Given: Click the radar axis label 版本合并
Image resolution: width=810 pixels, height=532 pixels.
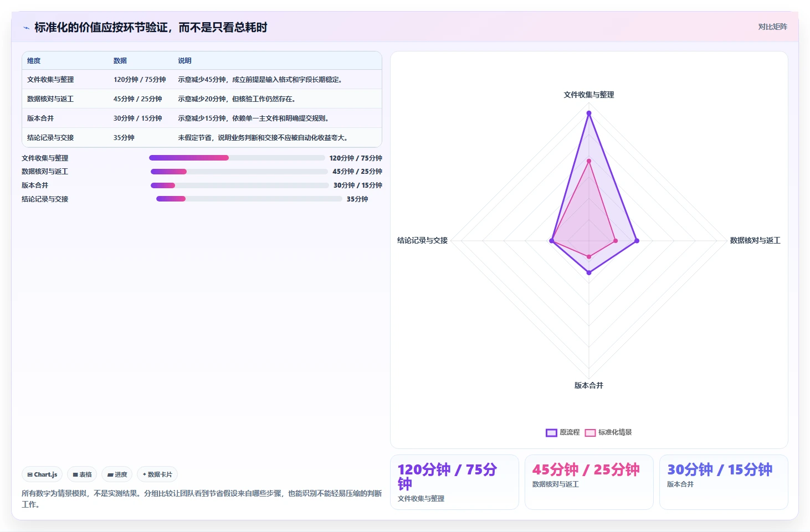Looking at the screenshot, I should pos(589,385).
